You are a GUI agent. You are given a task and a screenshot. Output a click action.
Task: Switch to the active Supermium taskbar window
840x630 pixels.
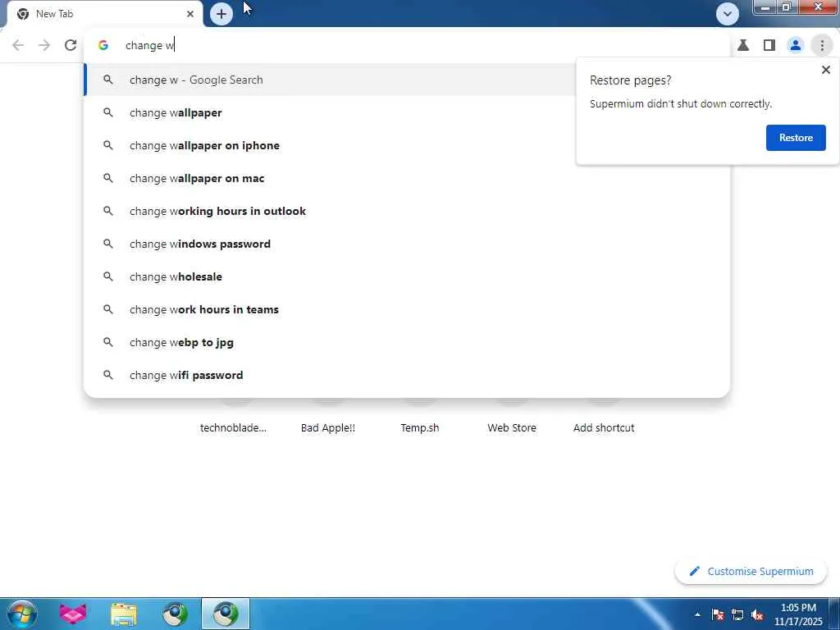click(226, 614)
